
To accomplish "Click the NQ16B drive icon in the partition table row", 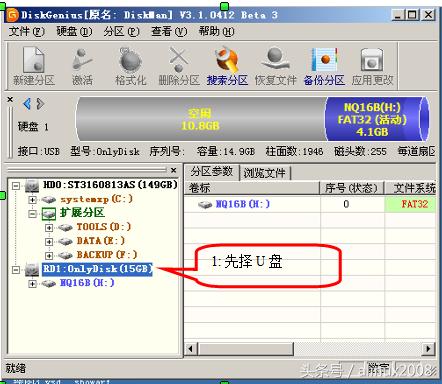I will [205, 204].
